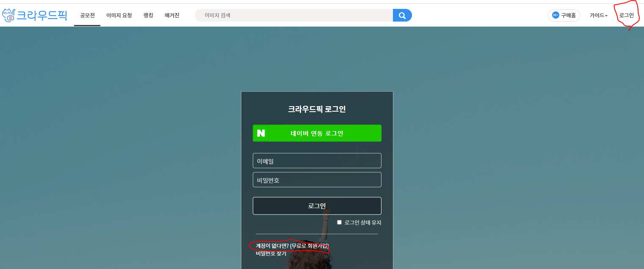The width and height of the screenshot is (644, 269).
Task: Click the blue magnifier search button
Action: coord(402,16)
